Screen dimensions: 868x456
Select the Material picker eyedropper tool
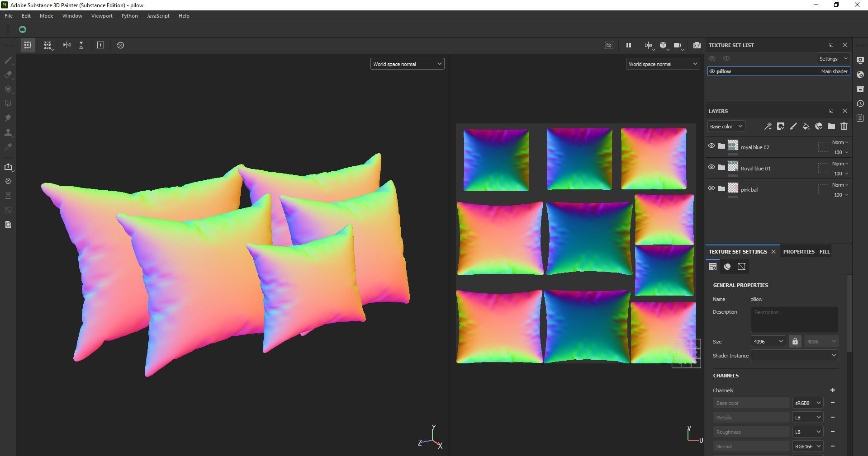point(8,147)
